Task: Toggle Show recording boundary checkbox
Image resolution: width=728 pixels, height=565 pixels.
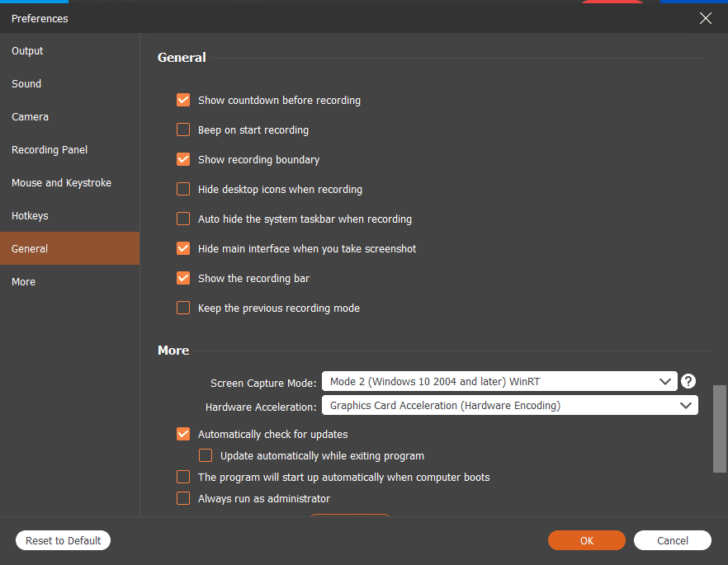Action: click(183, 159)
